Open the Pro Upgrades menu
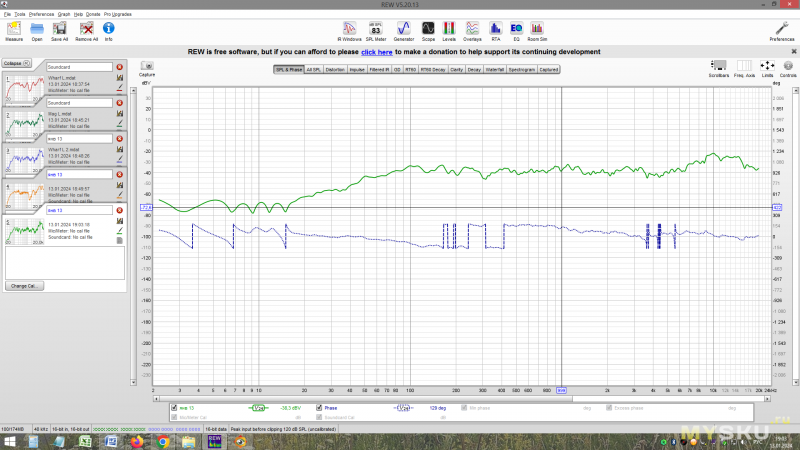 [118, 14]
